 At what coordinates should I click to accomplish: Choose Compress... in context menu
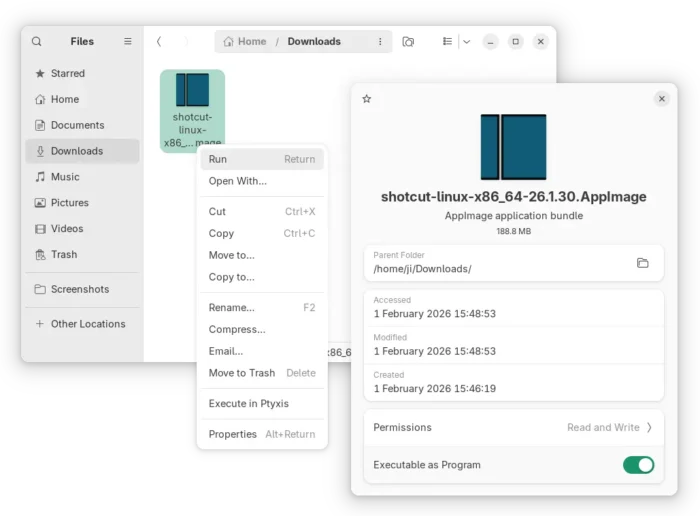pos(237,329)
